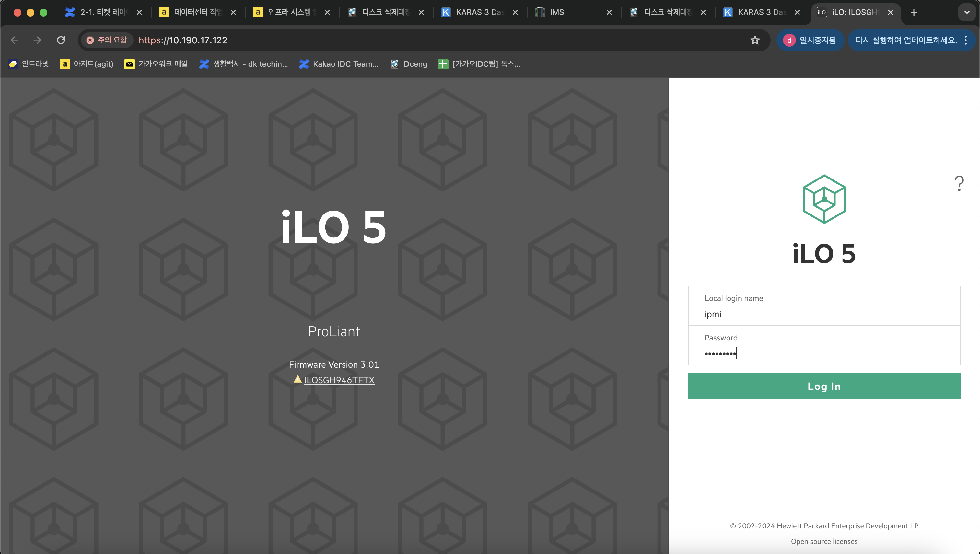This screenshot has height=554, width=980.
Task: Close the 데이터센터 작업 tab
Action: (233, 12)
